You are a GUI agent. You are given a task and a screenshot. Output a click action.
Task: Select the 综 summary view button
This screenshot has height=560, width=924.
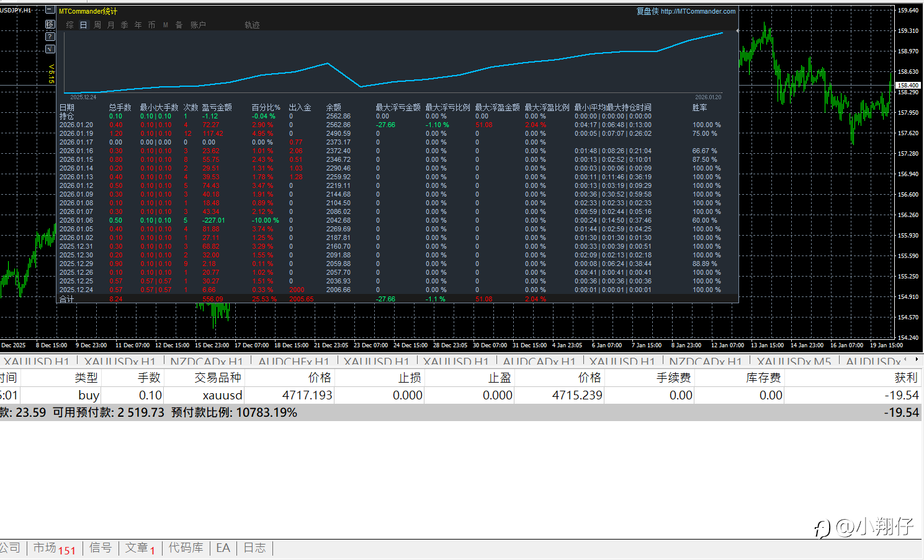70,25
